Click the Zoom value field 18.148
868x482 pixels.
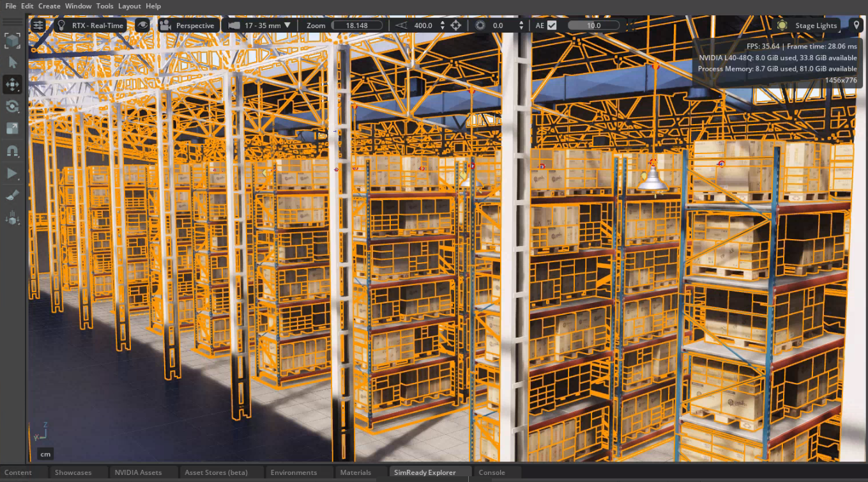click(357, 26)
